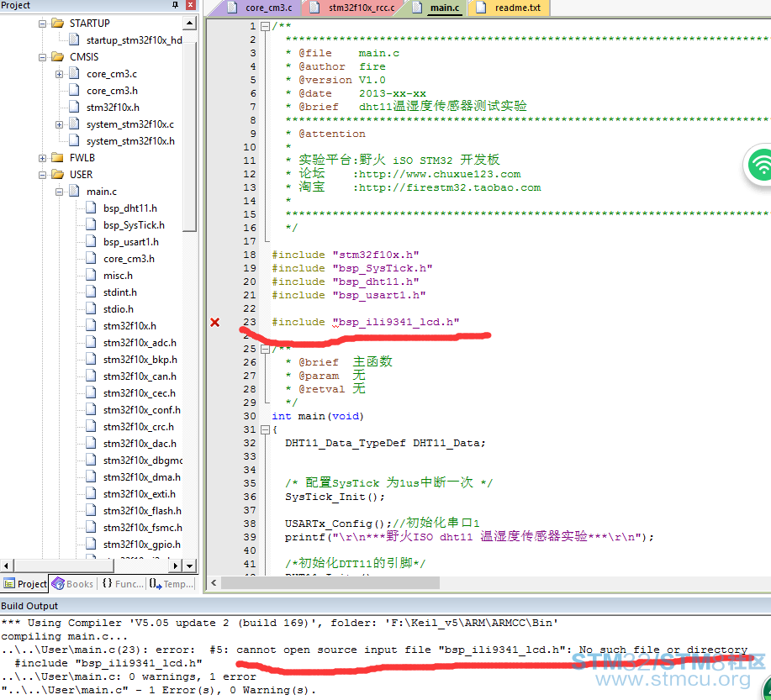Viewport: 771px width, 700px height.
Task: Fold the comment block at line 25
Action: (x=265, y=349)
